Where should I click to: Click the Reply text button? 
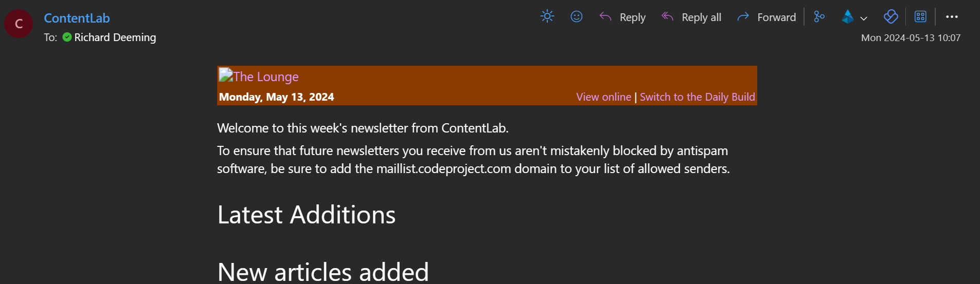click(x=633, y=17)
